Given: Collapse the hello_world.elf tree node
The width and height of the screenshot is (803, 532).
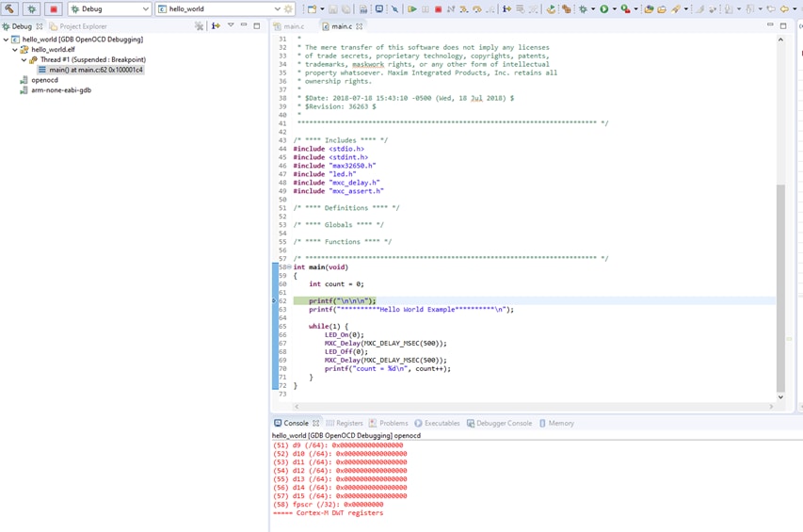Looking at the screenshot, I should 15,50.
